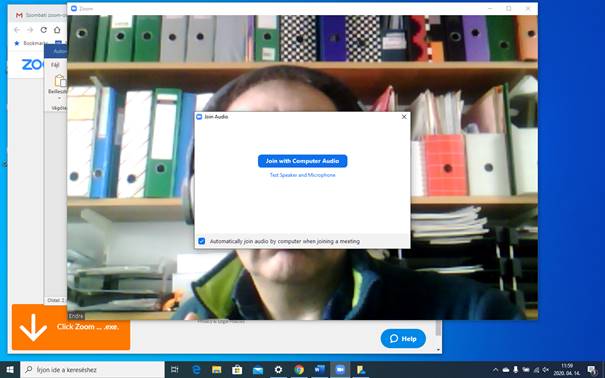
Task: Open the notification center icon
Action: click(592, 370)
